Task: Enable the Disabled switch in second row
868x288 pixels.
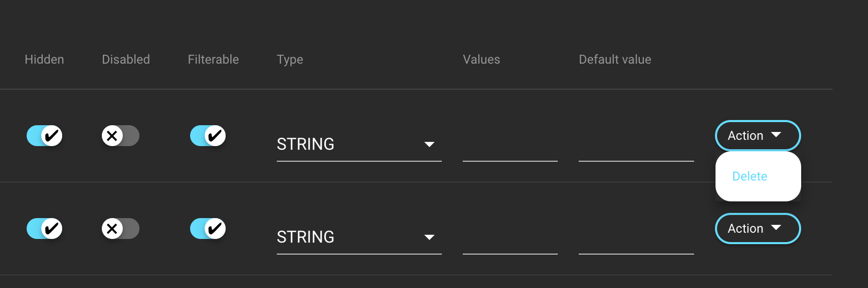Action: (x=120, y=229)
